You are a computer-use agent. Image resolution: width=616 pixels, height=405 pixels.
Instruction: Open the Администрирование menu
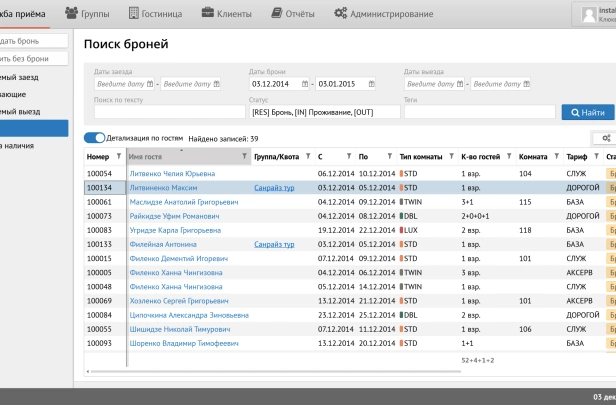[x=384, y=14]
